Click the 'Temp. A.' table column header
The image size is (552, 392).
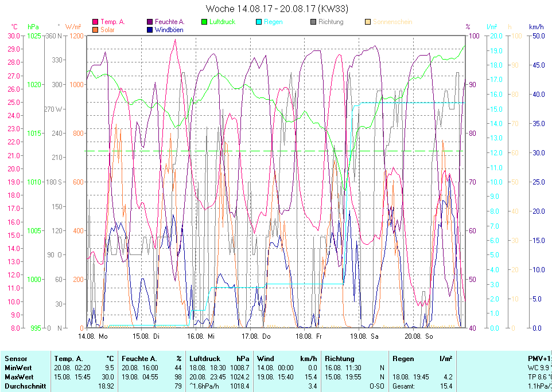pyautogui.click(x=69, y=359)
